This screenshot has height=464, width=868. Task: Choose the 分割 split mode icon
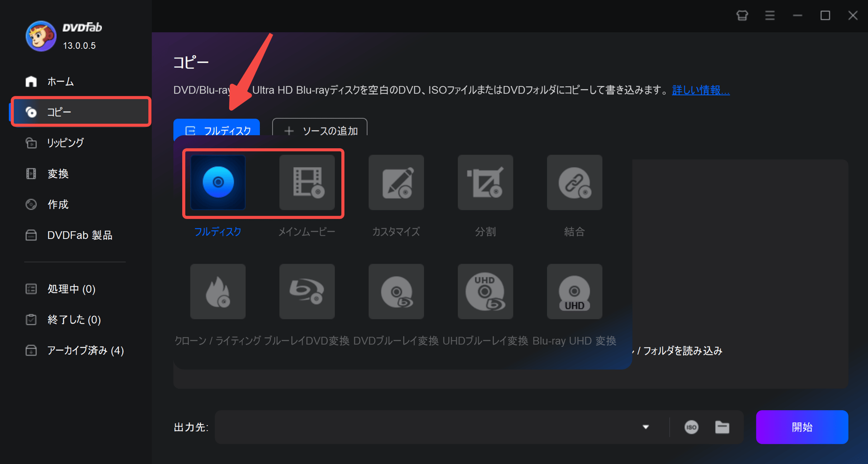pyautogui.click(x=485, y=182)
